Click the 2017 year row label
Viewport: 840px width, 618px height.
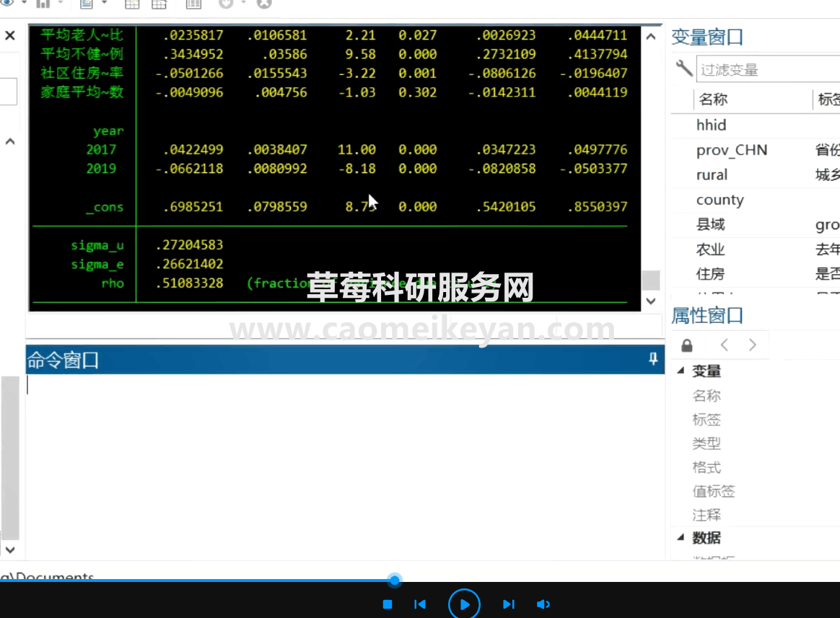coord(101,149)
